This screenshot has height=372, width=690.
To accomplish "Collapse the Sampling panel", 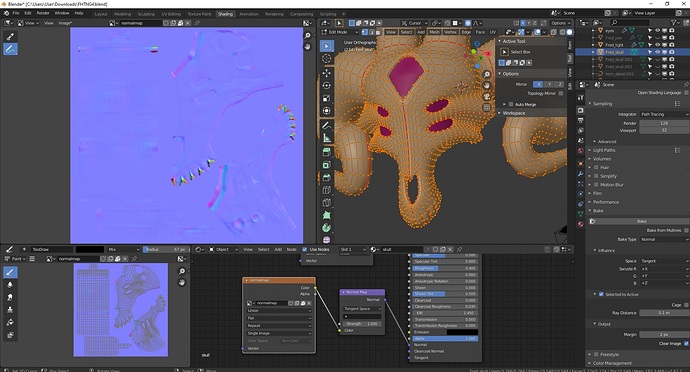I will (602, 104).
